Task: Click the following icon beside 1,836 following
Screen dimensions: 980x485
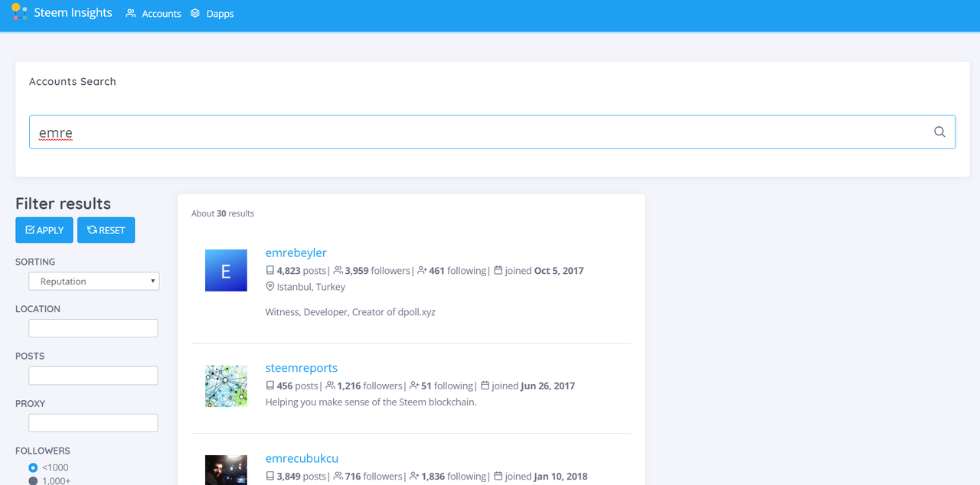Action: (x=415, y=476)
